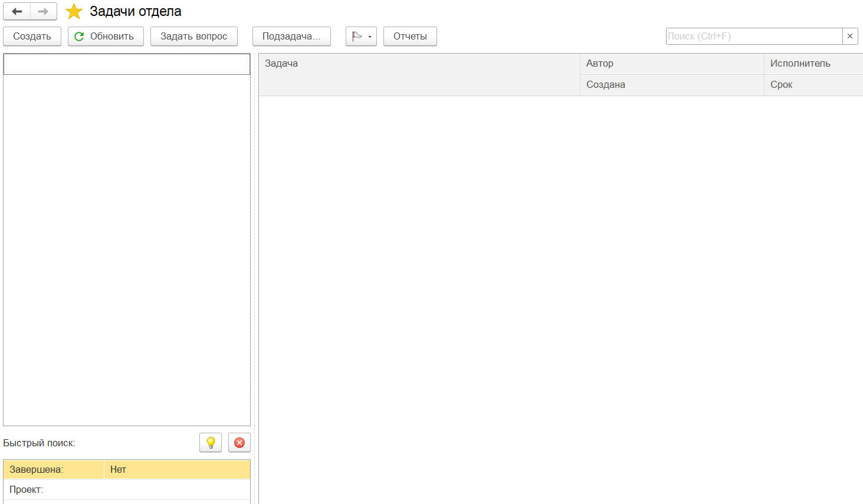
Task: Sort by the Задача column header
Action: 419,74
